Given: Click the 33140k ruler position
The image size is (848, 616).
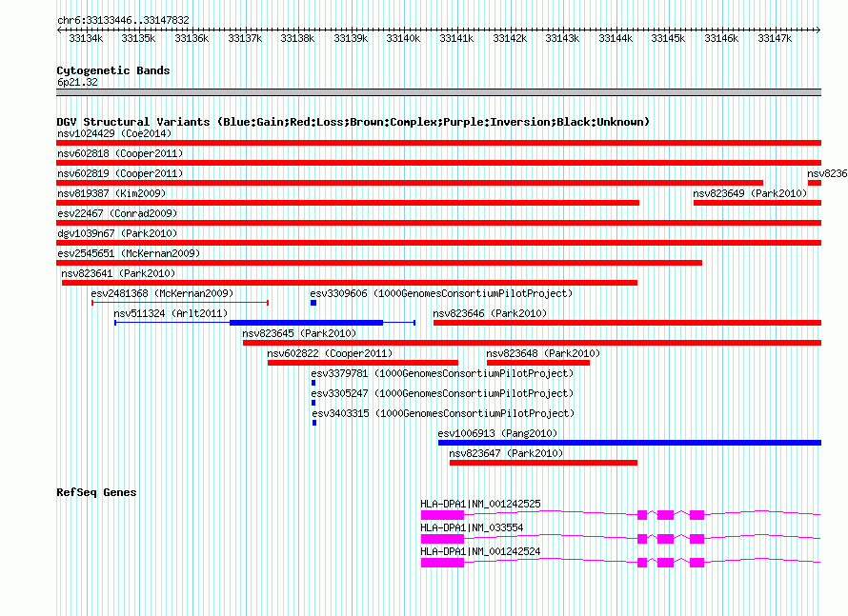Looking at the screenshot, I should [x=403, y=38].
